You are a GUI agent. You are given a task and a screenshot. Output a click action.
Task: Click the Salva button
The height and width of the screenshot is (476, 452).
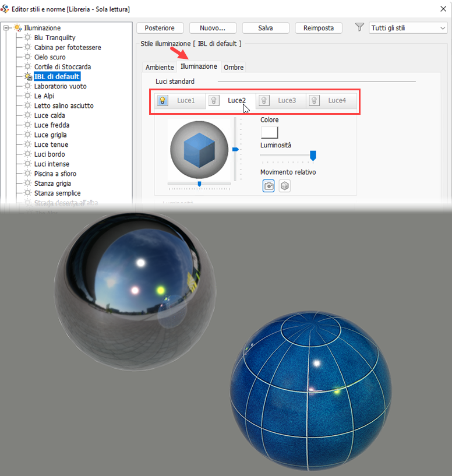266,28
